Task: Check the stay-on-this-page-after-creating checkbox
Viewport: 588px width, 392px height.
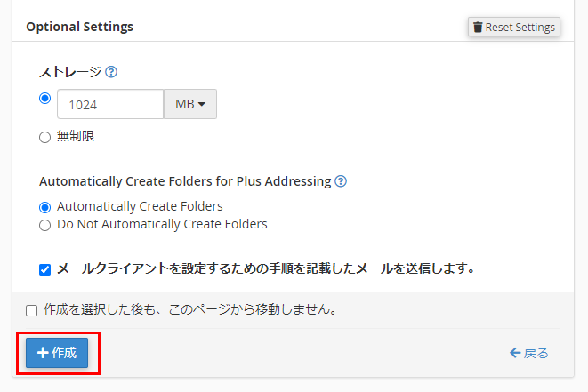Action: 32,310
